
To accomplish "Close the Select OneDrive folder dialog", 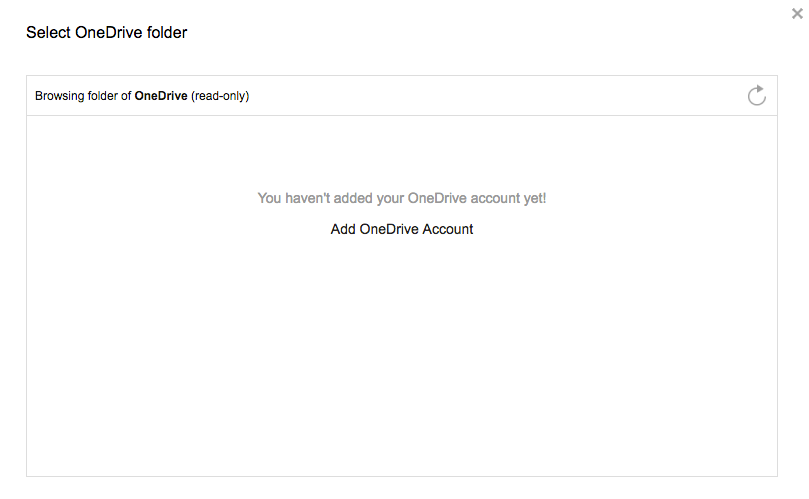I will click(x=797, y=14).
